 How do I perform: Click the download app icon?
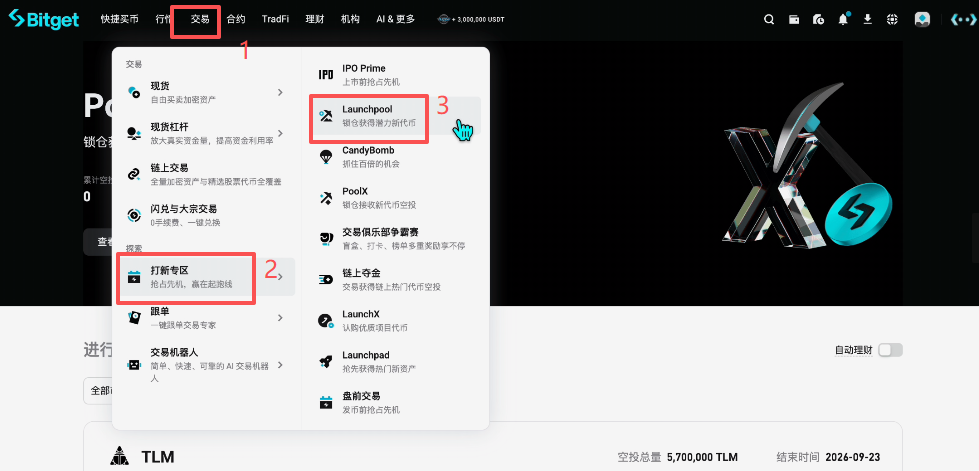point(867,19)
